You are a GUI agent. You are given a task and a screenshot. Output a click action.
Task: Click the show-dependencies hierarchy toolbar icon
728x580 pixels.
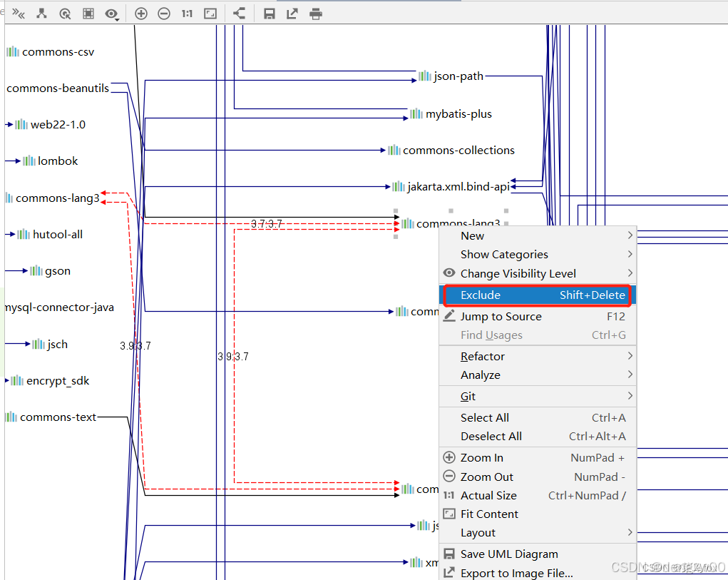(x=42, y=14)
